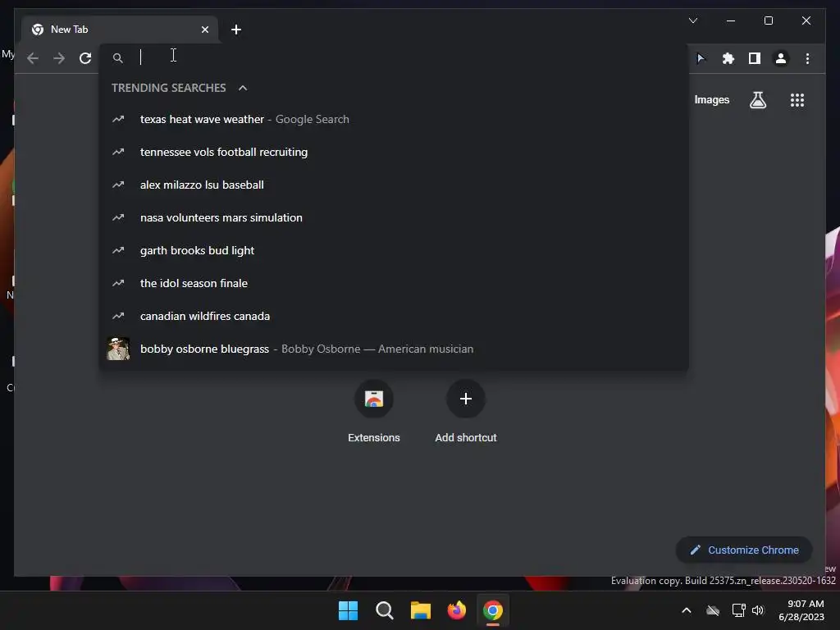Select 'alex milazzo lsu baseball' suggestion
840x630 pixels.
[394, 185]
